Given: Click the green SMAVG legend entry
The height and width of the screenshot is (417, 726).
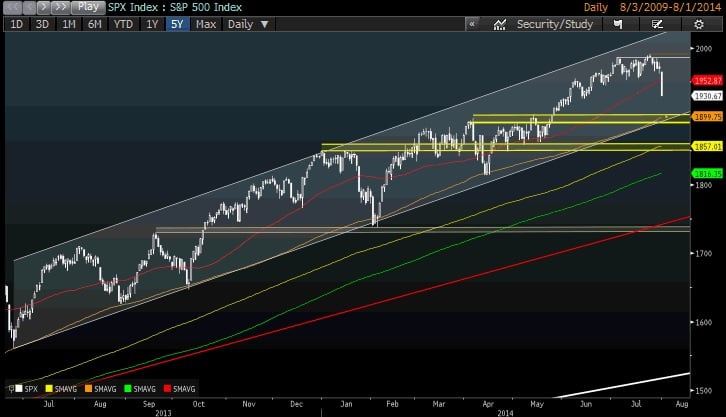Looking at the screenshot, I should [140, 389].
